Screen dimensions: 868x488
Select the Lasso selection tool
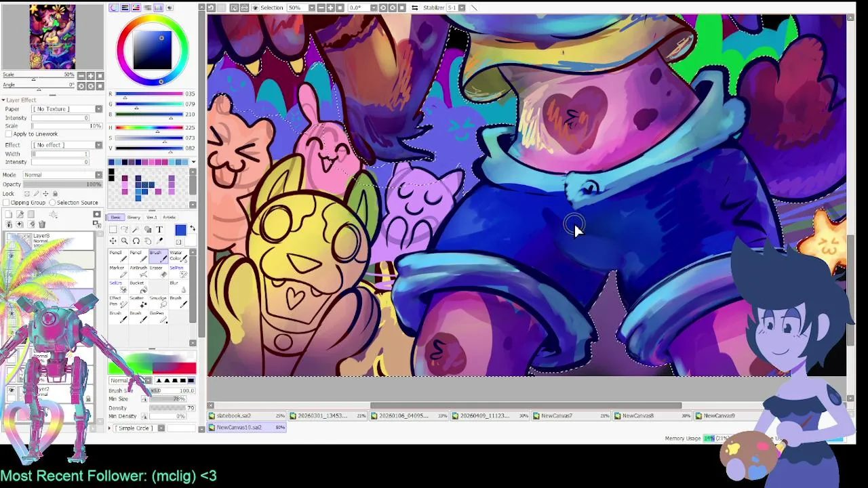pyautogui.click(x=125, y=229)
